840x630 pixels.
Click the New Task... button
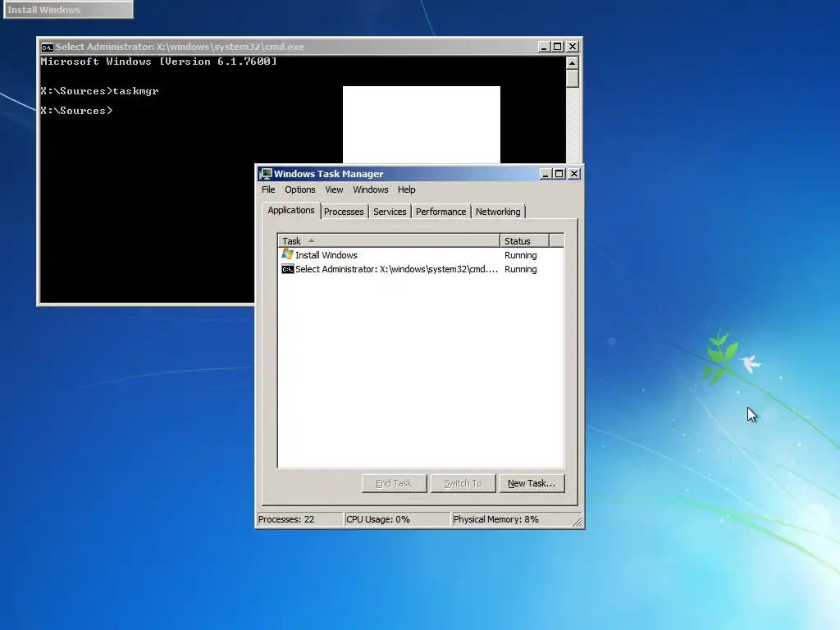532,483
